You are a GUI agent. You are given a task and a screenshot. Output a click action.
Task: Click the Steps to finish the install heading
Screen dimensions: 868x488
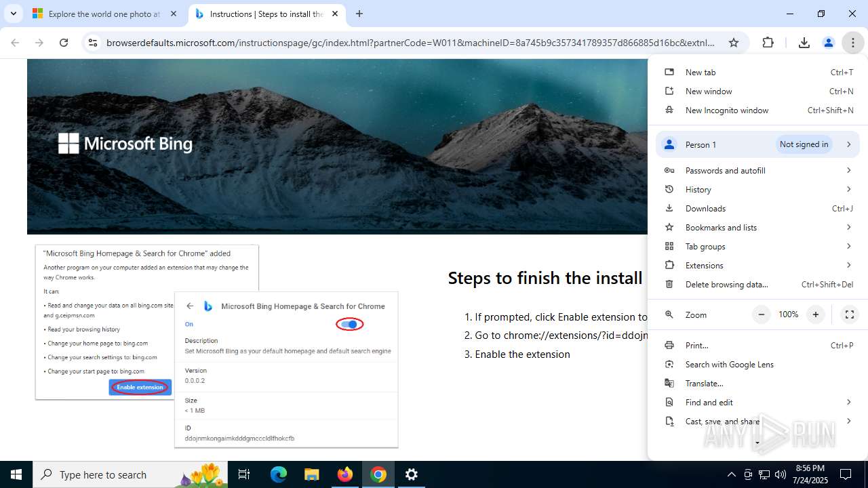(545, 278)
